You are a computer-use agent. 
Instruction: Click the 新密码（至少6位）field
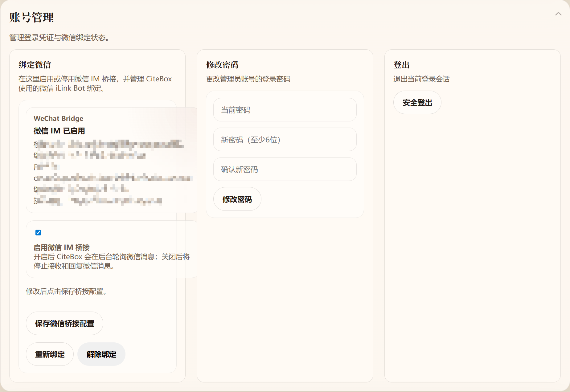click(284, 139)
